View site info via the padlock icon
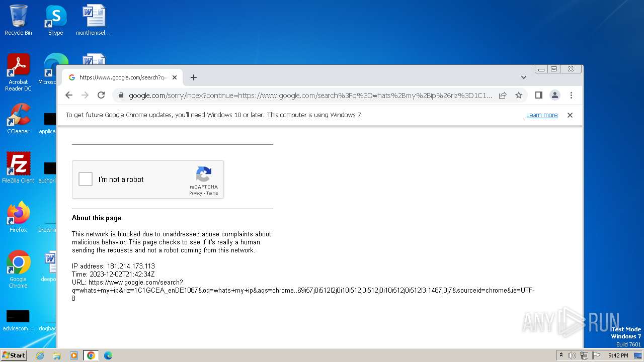 121,95
